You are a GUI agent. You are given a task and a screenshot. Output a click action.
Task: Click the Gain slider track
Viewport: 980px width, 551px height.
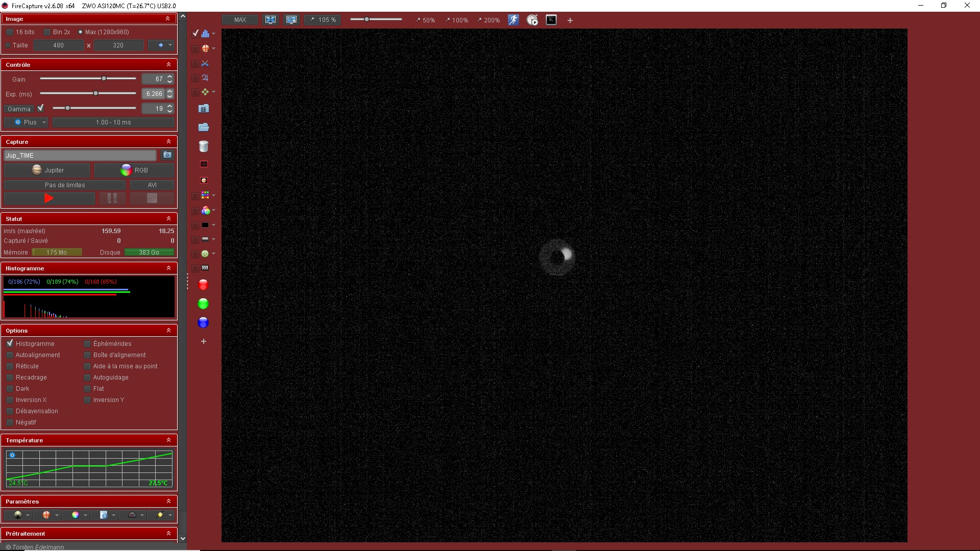click(x=71, y=79)
